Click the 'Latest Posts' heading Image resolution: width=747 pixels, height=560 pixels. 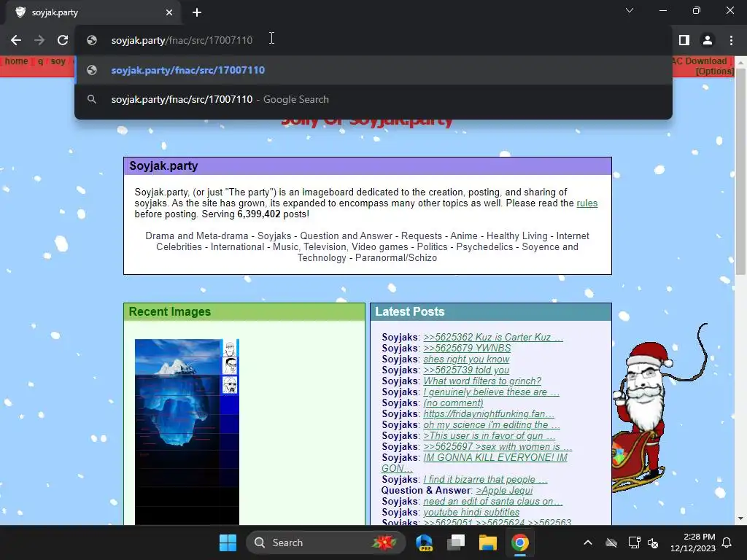(410, 311)
